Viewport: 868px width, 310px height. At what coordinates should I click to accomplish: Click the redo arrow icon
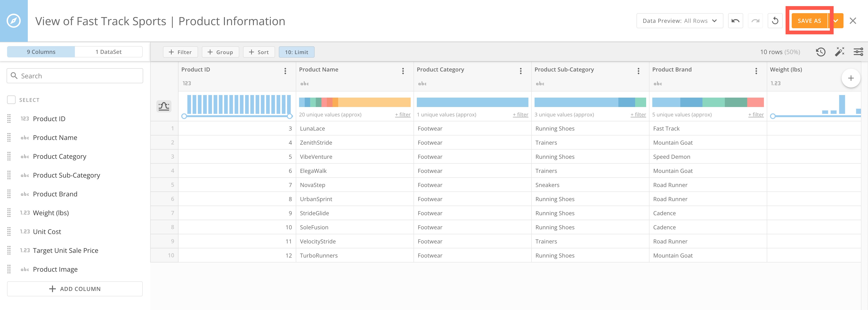click(x=755, y=20)
